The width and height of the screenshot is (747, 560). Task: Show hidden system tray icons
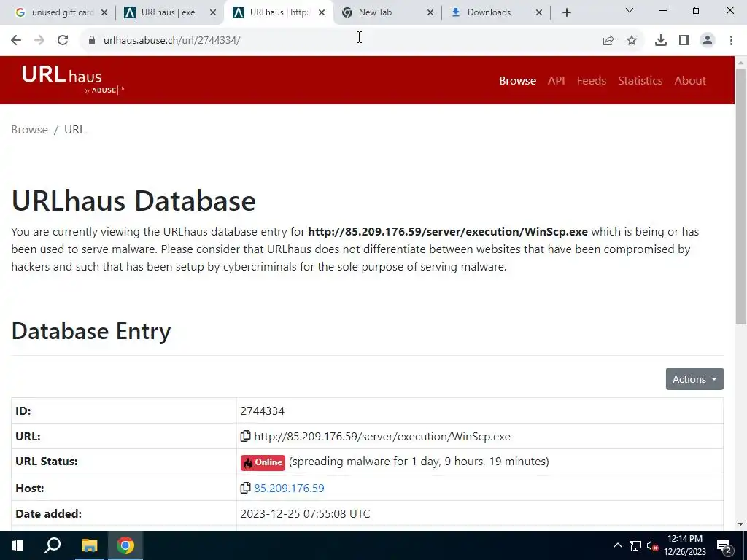(x=617, y=545)
